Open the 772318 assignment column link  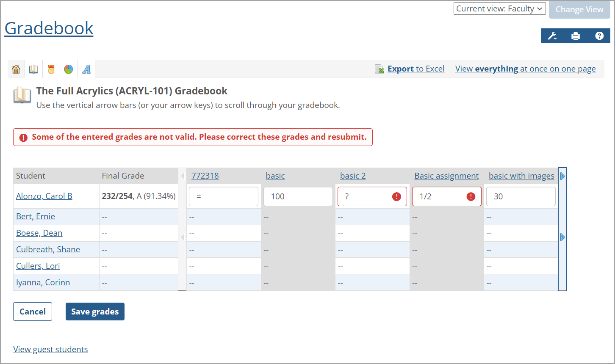click(x=205, y=176)
